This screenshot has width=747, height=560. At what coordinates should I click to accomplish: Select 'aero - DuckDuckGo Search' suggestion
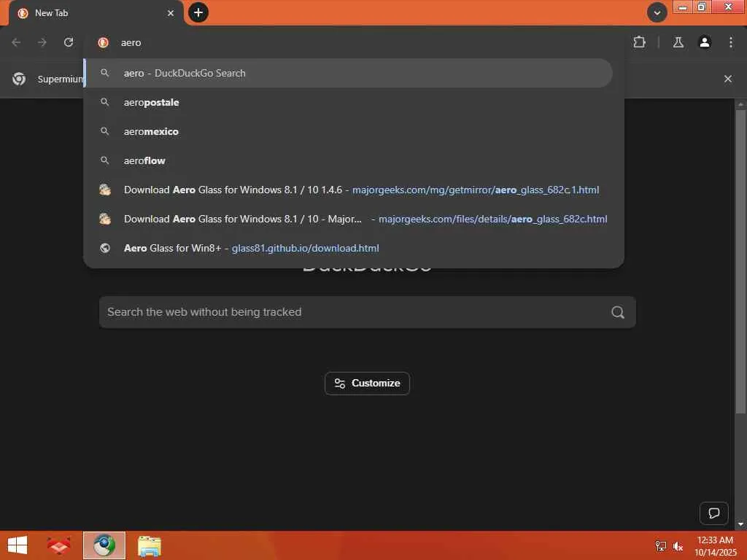pyautogui.click(x=348, y=73)
